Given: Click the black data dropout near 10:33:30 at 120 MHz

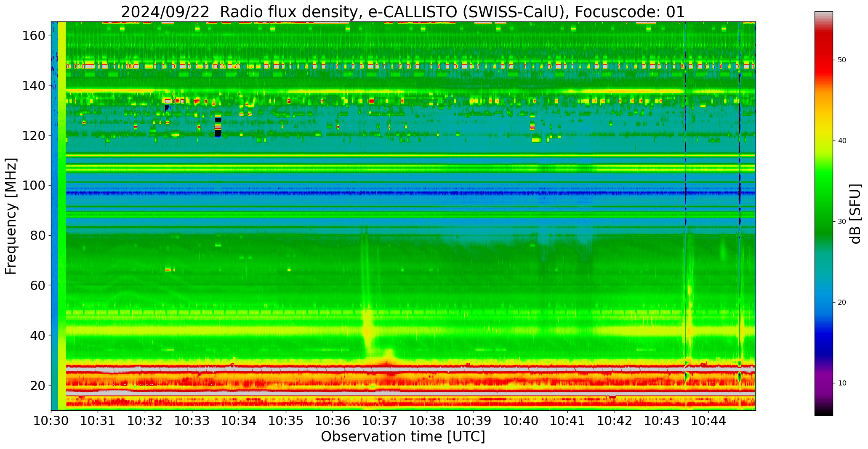Looking at the screenshot, I should tap(218, 133).
